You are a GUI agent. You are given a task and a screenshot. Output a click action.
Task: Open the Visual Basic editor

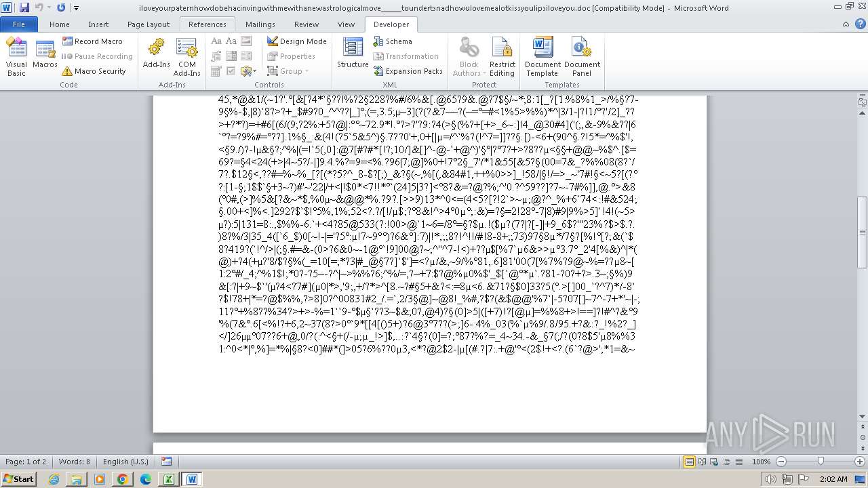tap(16, 58)
